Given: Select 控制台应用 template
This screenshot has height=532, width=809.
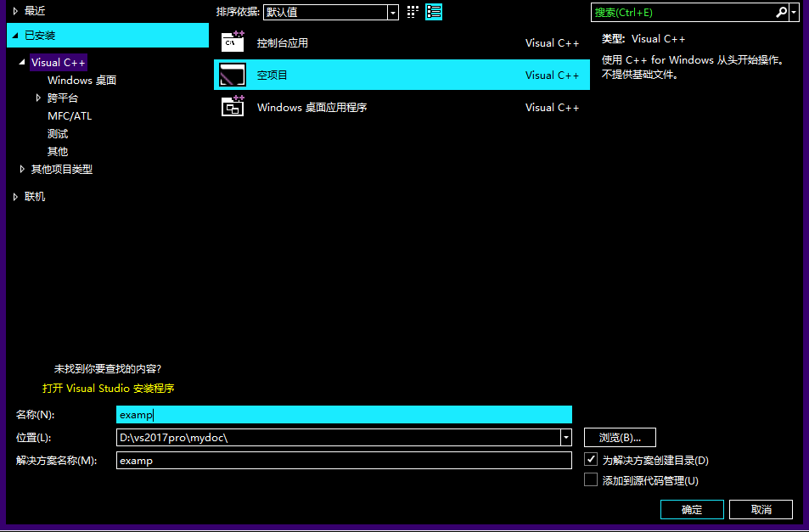Looking at the screenshot, I should tap(402, 42).
